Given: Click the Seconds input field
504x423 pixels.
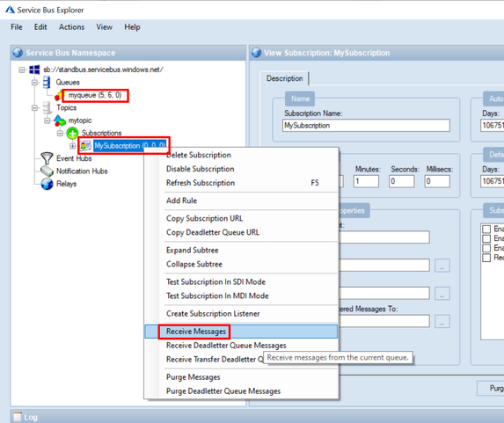Looking at the screenshot, I should 401,181.
